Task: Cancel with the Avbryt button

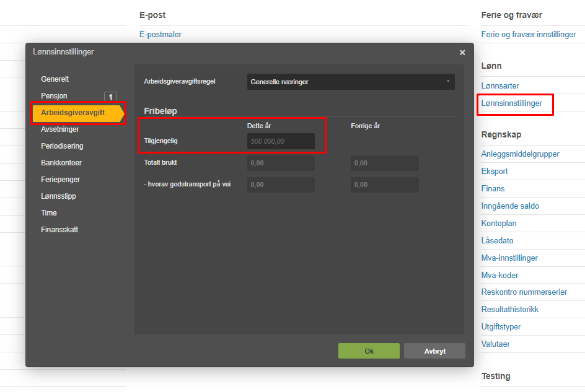Action: point(434,351)
